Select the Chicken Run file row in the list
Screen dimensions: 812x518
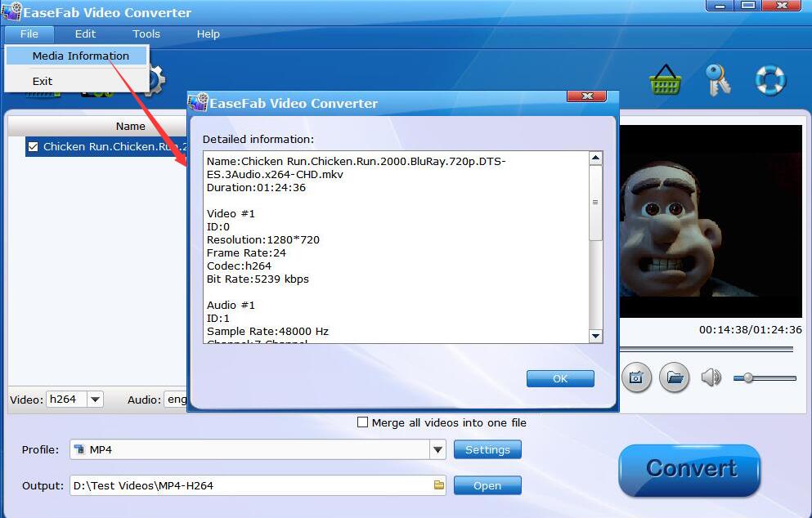click(106, 146)
